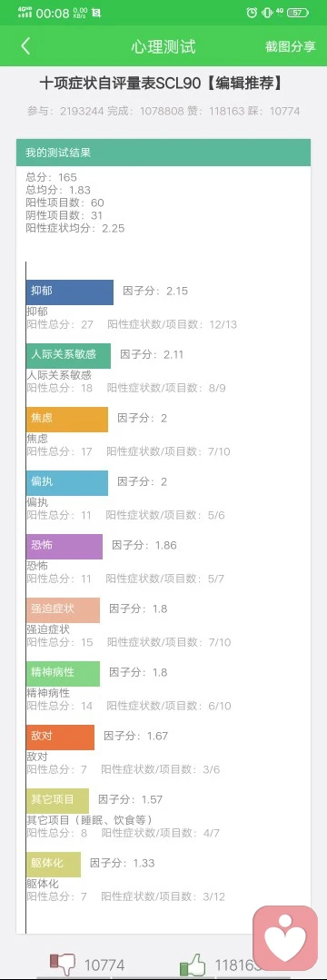The height and width of the screenshot is (980, 327).
Task: Tap the back arrow icon
Action: tap(25, 46)
